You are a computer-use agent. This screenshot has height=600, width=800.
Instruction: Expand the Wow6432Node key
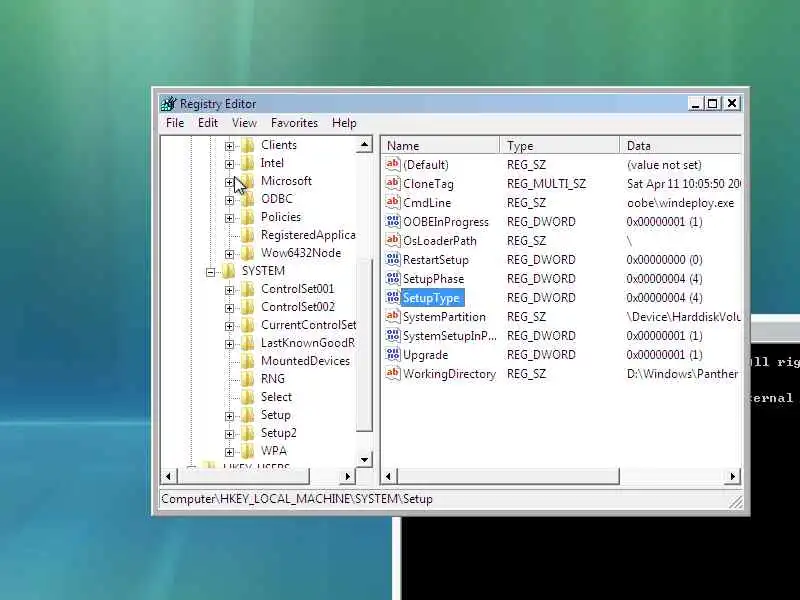tap(229, 254)
